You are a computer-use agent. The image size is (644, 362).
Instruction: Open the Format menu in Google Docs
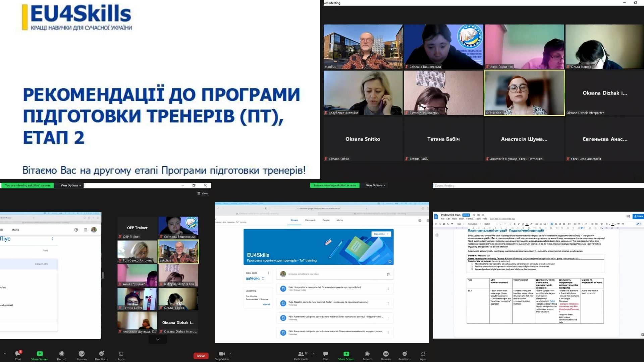point(470,219)
